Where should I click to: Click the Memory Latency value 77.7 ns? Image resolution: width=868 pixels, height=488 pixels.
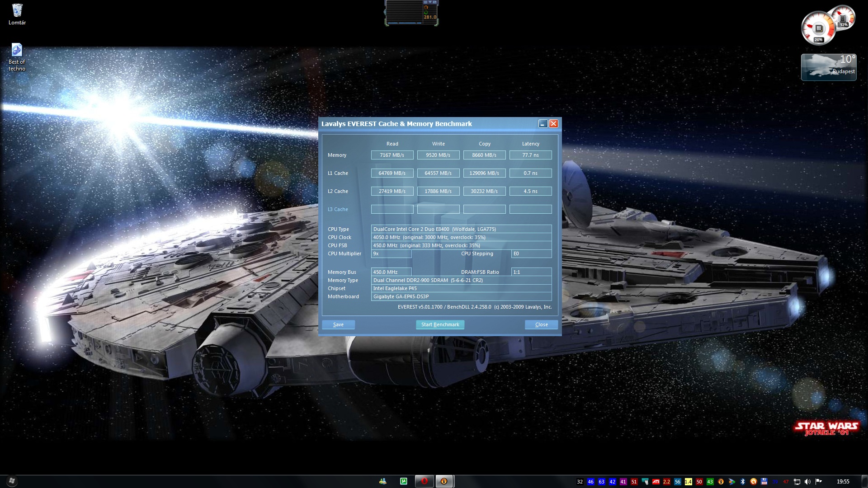[x=530, y=155]
